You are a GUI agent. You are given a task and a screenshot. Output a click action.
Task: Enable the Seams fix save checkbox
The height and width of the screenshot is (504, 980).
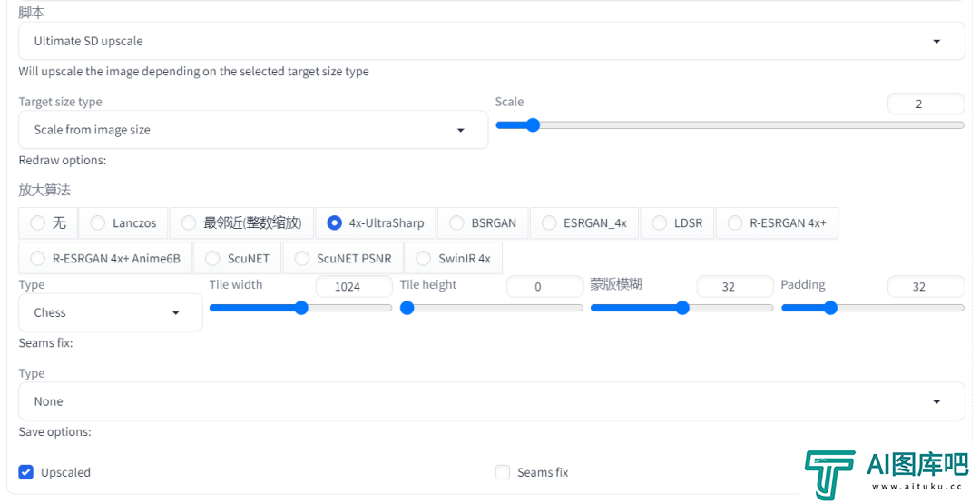503,472
